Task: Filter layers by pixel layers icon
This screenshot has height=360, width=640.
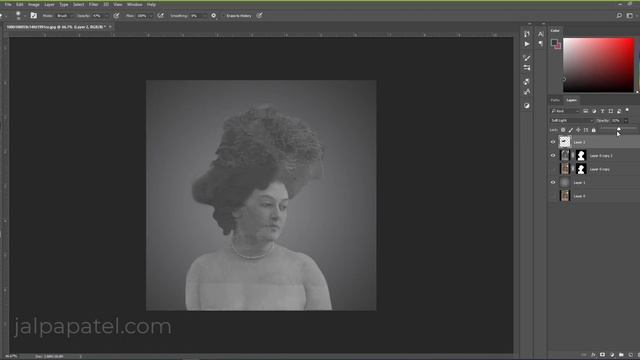Action: [586, 111]
